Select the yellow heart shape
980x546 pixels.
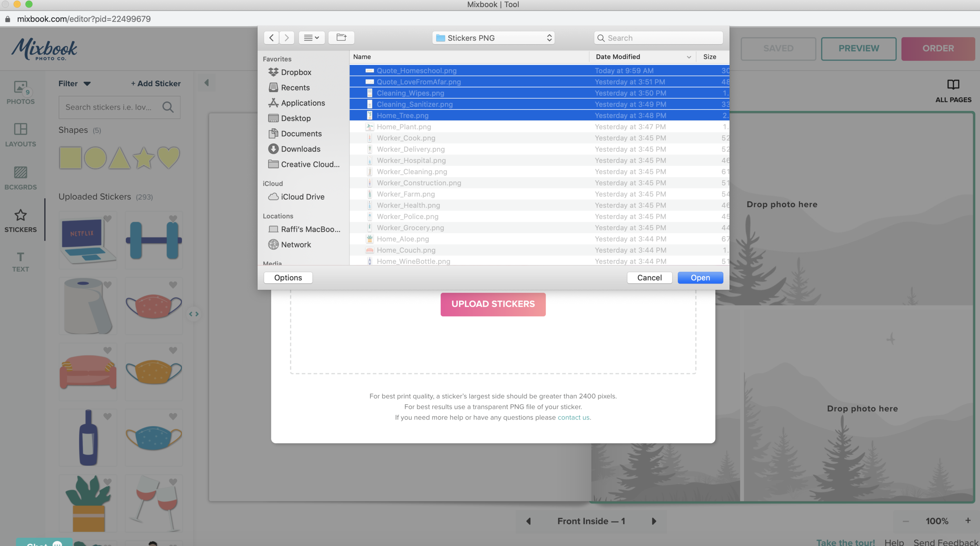coord(169,157)
